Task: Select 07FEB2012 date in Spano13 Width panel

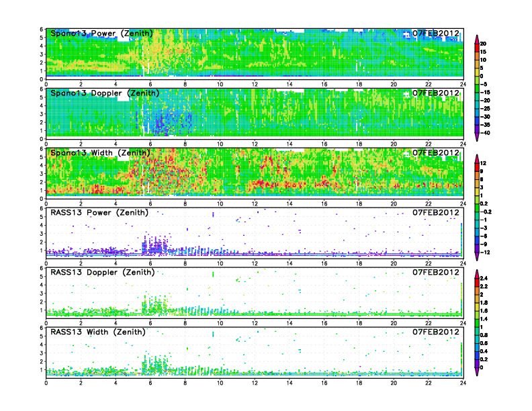Action: click(436, 153)
